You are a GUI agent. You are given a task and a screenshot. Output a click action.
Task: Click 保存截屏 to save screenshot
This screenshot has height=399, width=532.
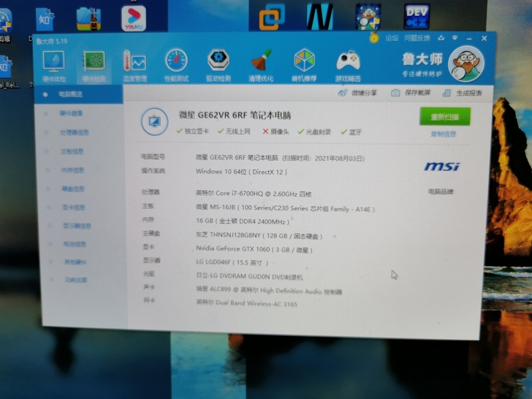411,93
